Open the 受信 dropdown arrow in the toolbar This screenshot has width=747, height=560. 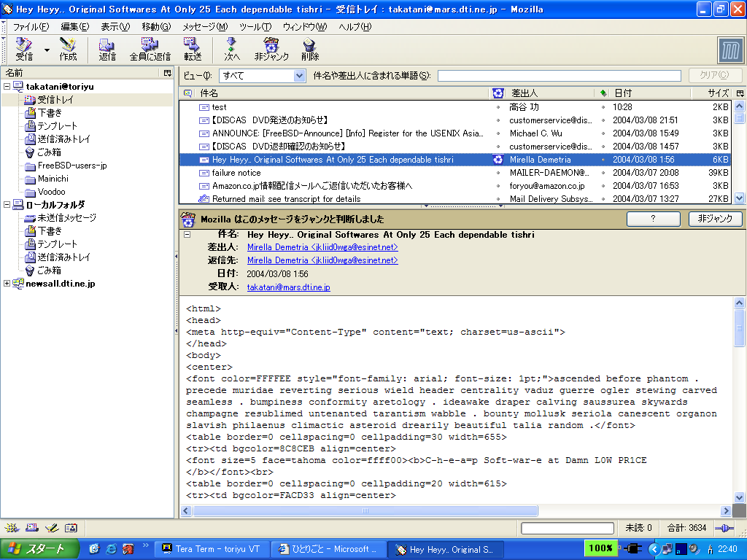(x=47, y=50)
